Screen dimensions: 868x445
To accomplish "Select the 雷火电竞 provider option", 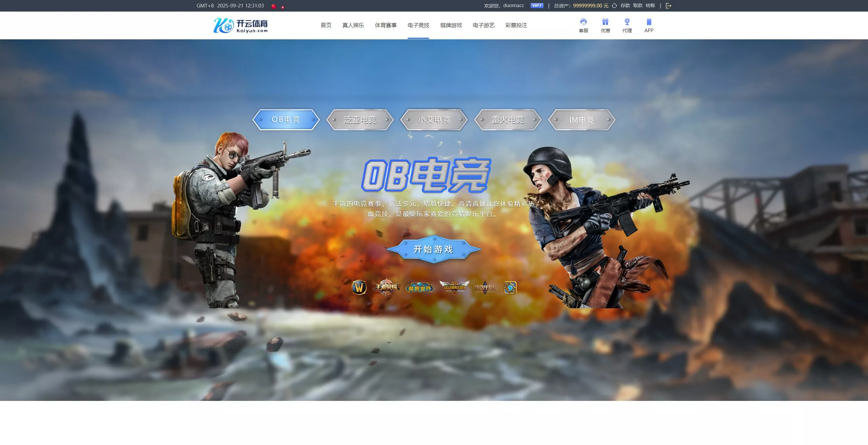I will [508, 119].
